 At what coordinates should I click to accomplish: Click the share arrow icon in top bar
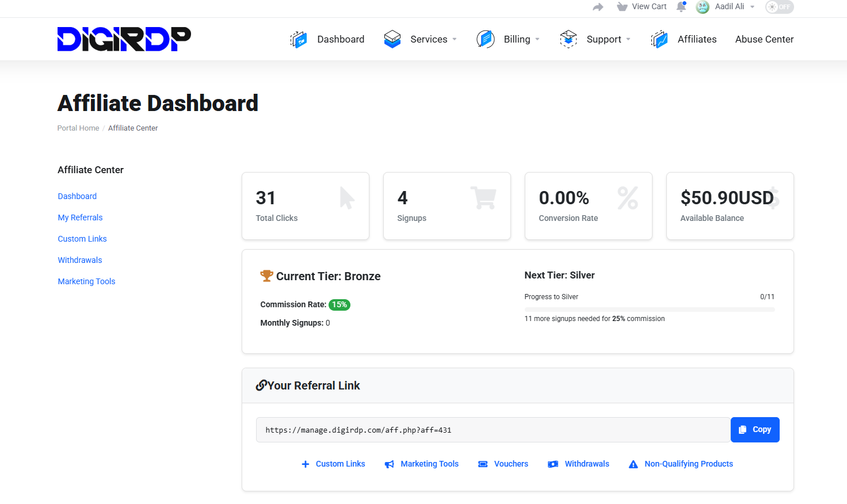[598, 7]
